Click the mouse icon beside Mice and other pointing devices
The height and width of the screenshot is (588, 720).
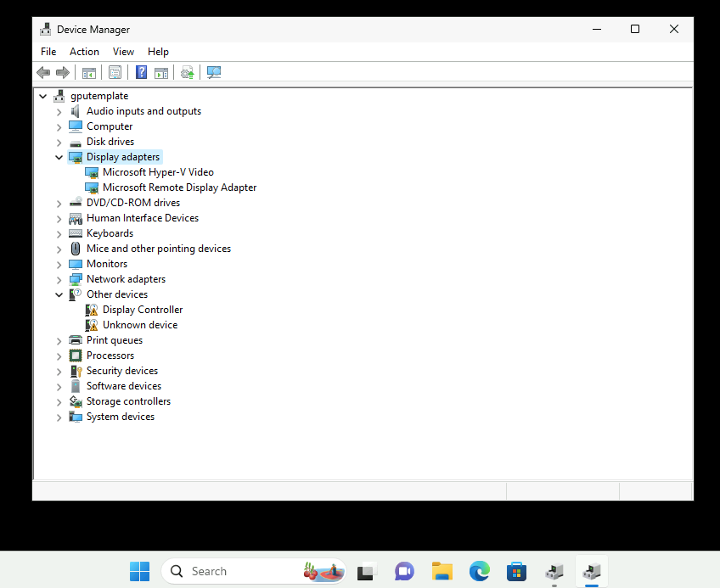click(x=76, y=249)
